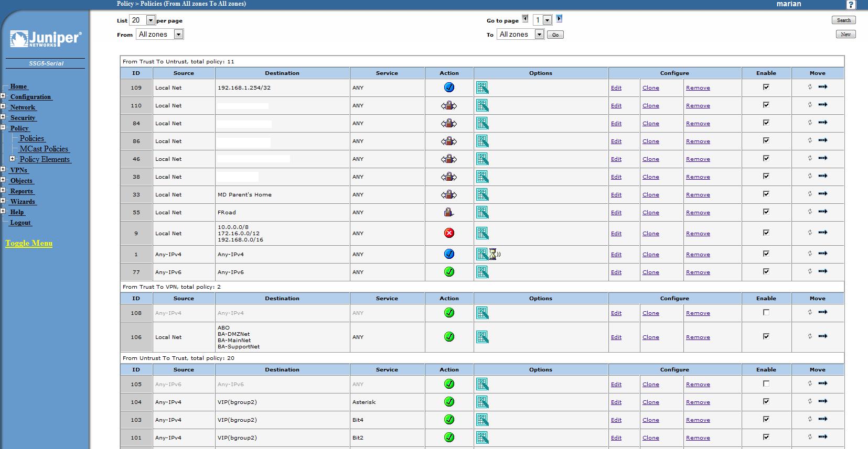Click the Juniper Networks logo

46,39
